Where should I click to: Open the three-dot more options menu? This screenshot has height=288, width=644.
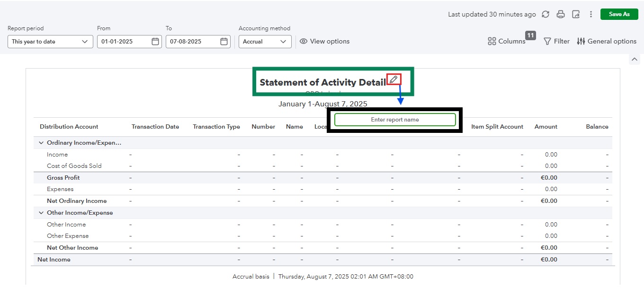[x=591, y=14]
